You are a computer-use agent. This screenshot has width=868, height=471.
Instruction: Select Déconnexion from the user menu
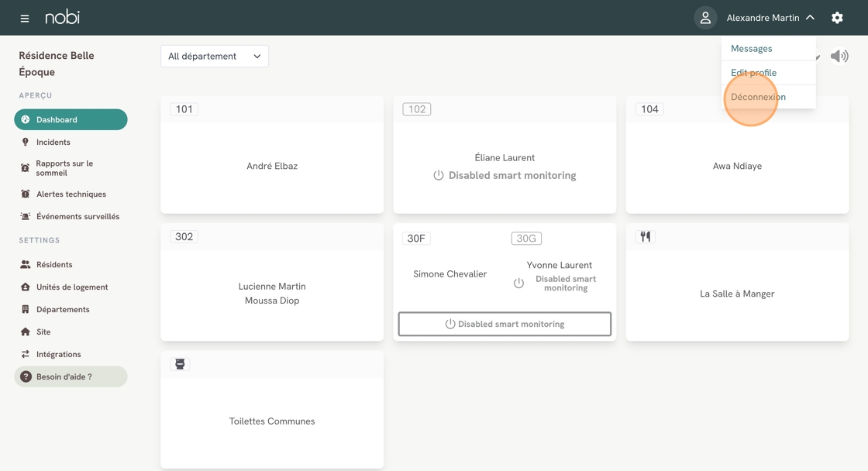pos(758,97)
